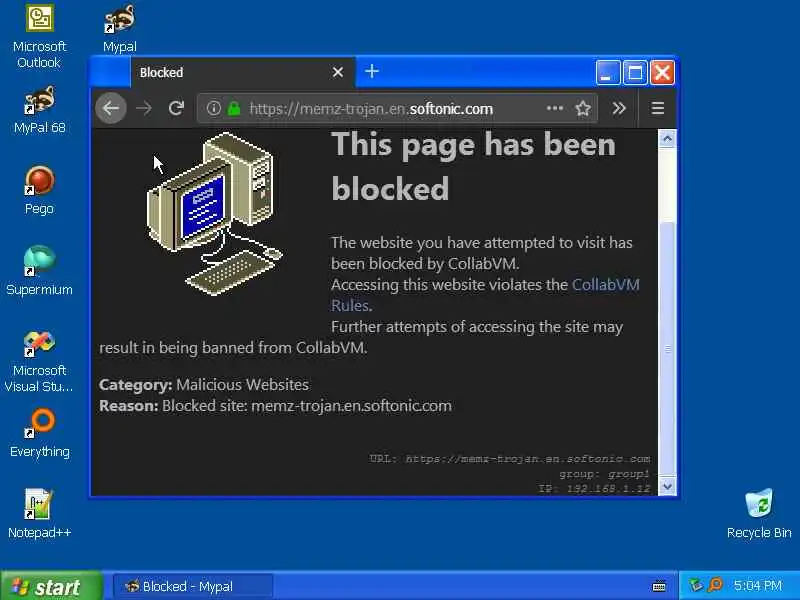Click the 'group: group1' footer text

605,474
